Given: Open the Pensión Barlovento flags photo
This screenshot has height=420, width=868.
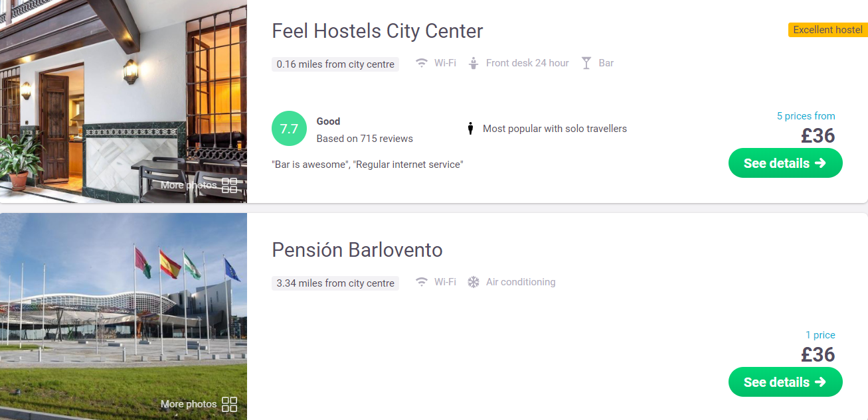Looking at the screenshot, I should (x=124, y=316).
